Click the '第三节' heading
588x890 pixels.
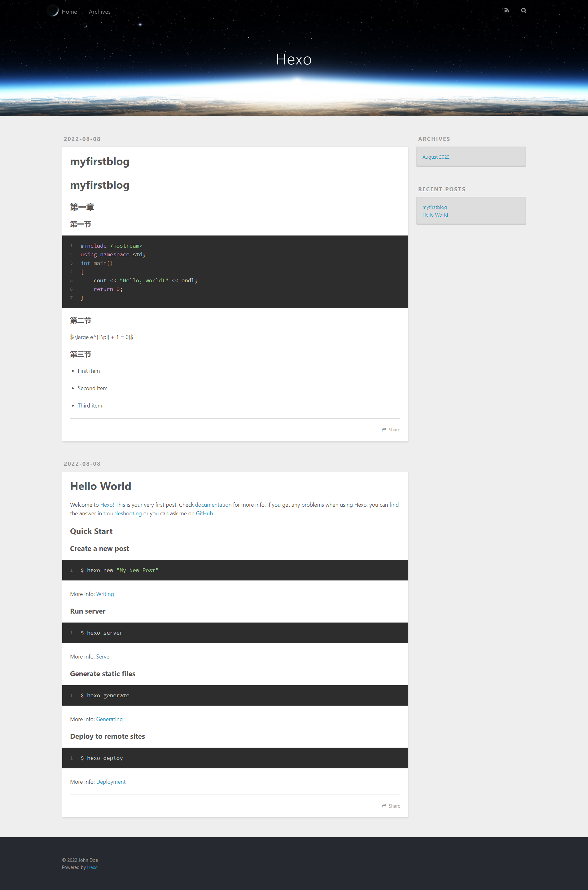click(x=80, y=355)
